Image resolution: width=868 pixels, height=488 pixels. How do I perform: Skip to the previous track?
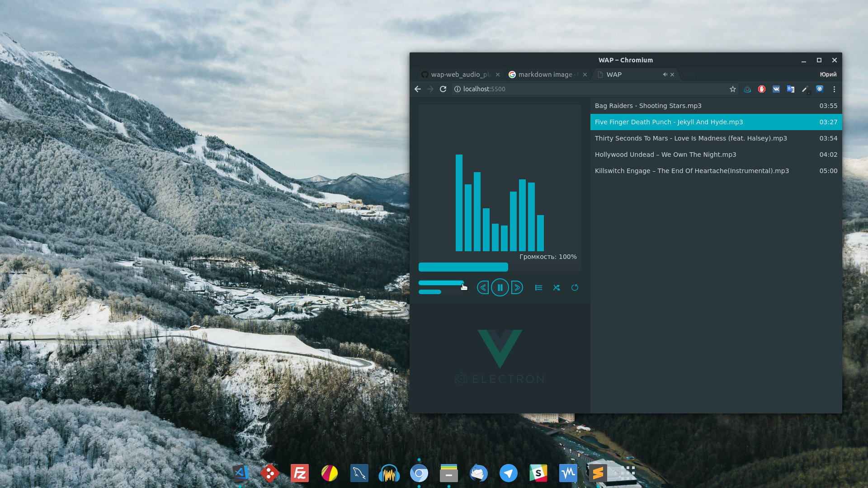(x=483, y=288)
